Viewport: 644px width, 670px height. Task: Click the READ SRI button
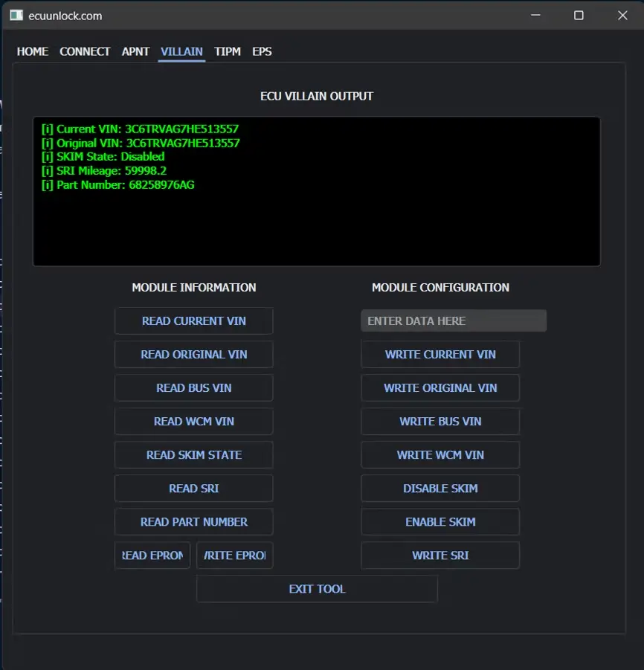pyautogui.click(x=194, y=489)
